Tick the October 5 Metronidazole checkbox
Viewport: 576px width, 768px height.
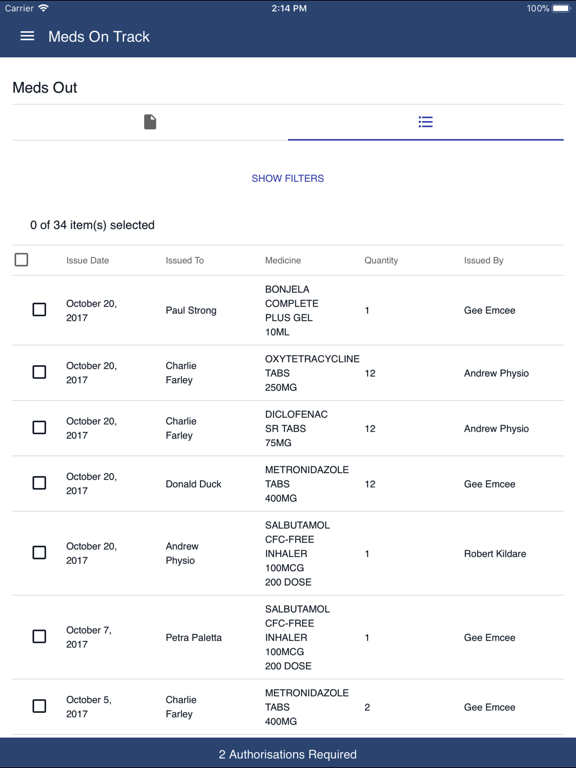tap(39, 706)
